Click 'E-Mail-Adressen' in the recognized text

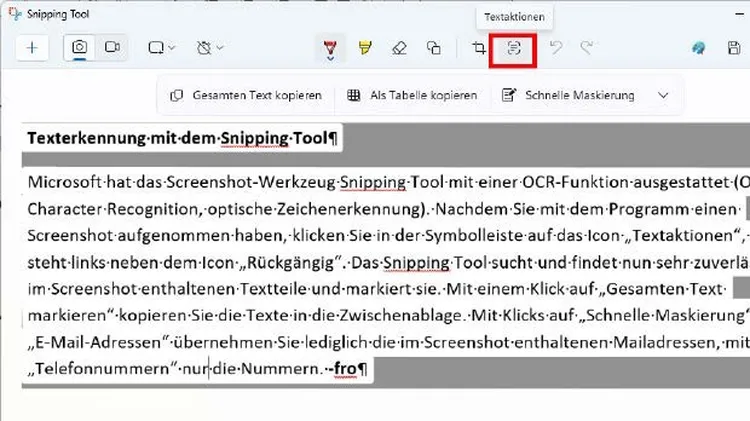point(99,343)
